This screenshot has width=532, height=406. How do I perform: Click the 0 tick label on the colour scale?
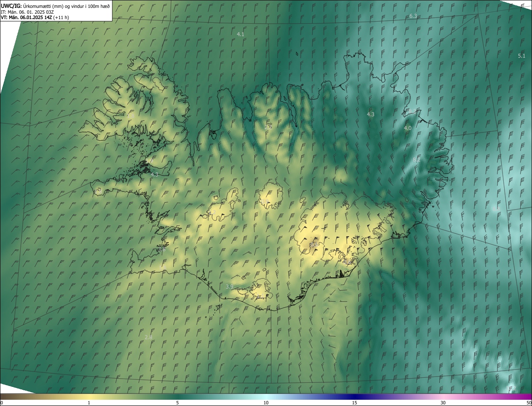(2, 403)
